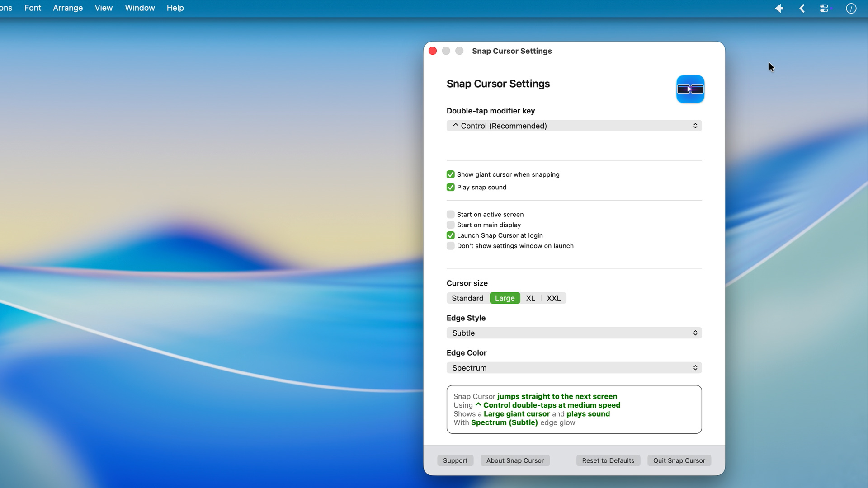Click the Snap Cursor app icon
Image resolution: width=868 pixels, height=488 pixels.
(690, 89)
